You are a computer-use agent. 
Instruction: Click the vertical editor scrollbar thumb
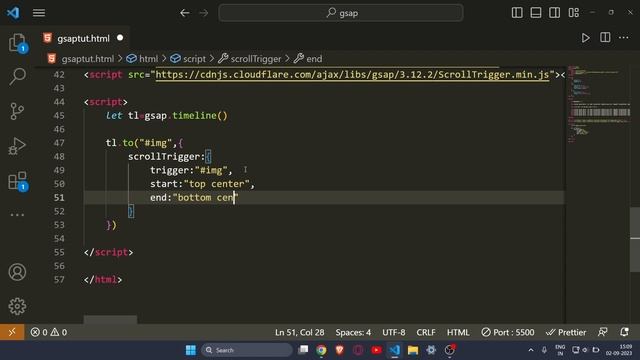[x=635, y=239]
